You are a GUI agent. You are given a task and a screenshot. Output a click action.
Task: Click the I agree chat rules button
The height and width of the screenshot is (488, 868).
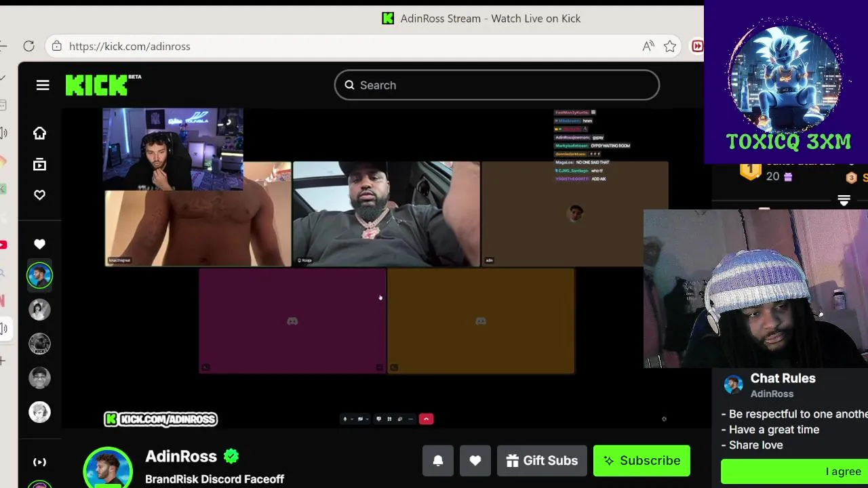[x=794, y=472]
